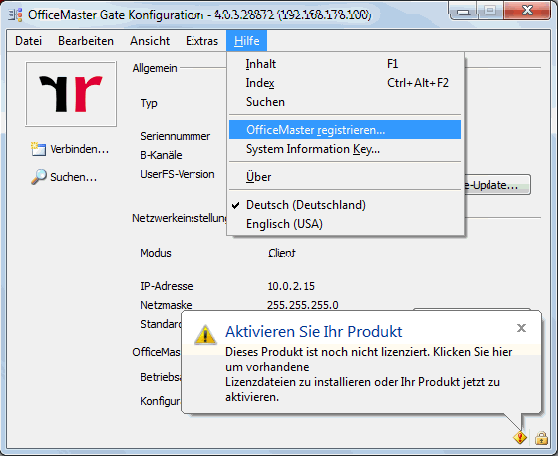
Task: Choose Suchen in the Hilfe menu
Action: click(345, 102)
